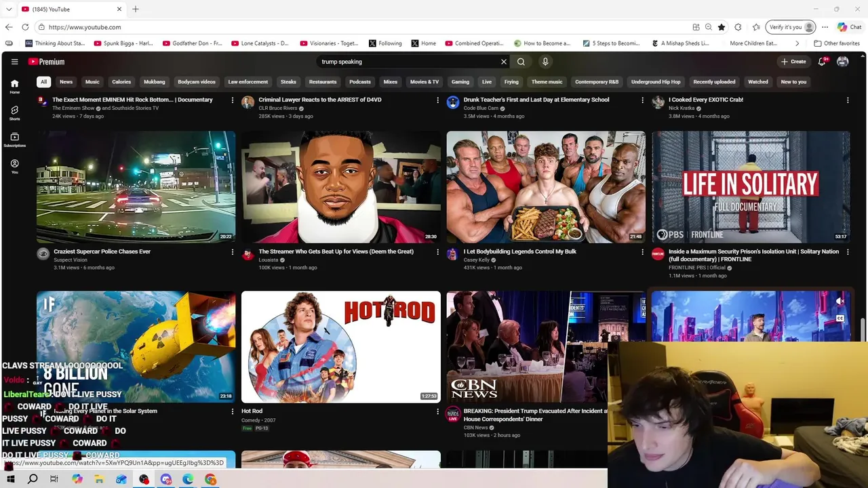
Task: Reload the page
Action: [25, 27]
